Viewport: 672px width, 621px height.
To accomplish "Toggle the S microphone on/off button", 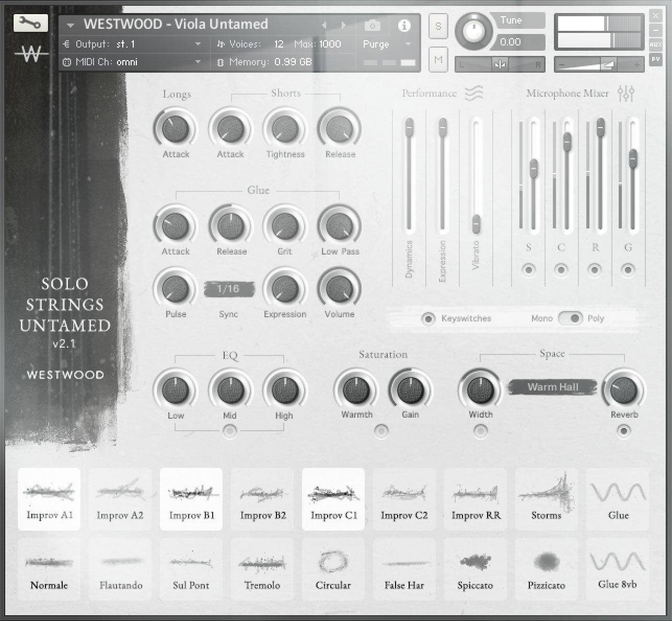I will (528, 270).
